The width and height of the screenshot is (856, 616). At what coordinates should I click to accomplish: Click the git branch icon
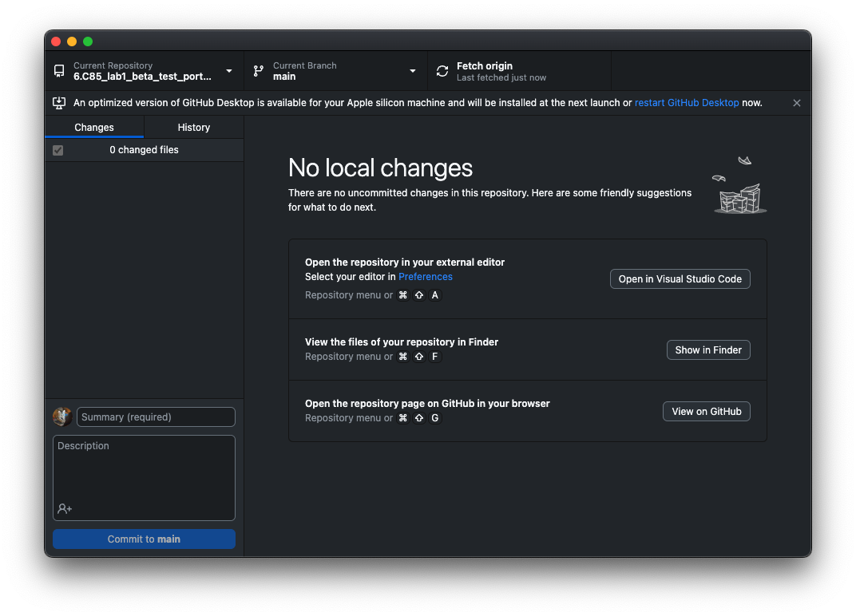[259, 71]
